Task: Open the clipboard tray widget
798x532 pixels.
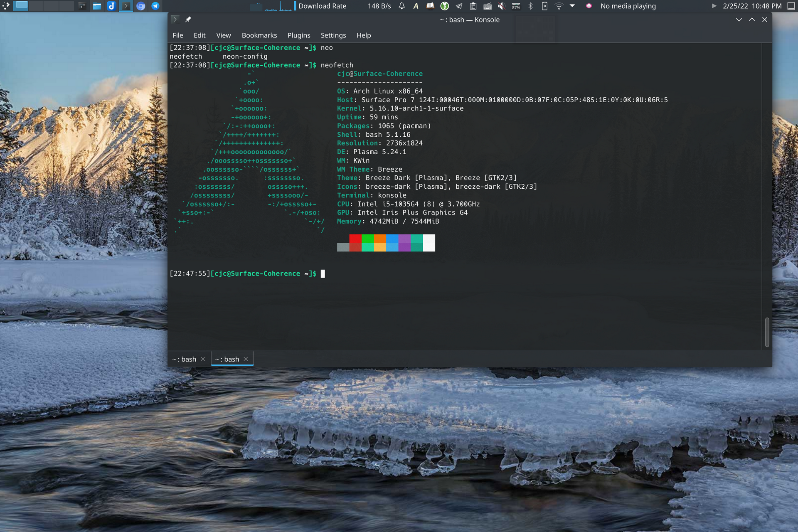Action: click(473, 6)
